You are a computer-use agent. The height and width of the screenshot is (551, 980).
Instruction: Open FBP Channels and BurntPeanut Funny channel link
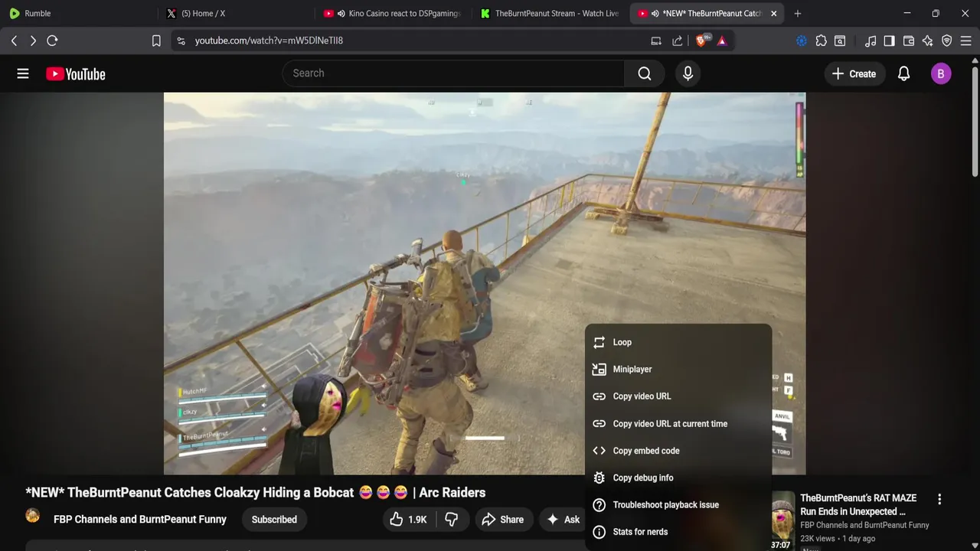140,520
